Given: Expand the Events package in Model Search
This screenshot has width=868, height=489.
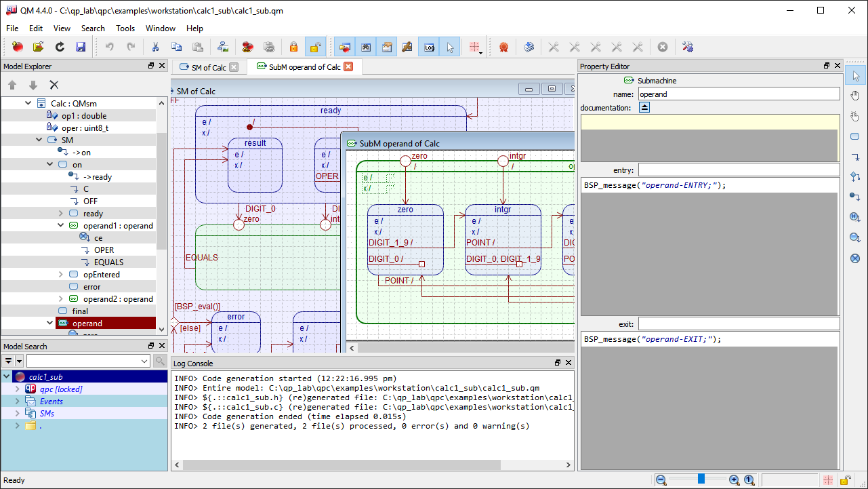Looking at the screenshot, I should 18,402.
